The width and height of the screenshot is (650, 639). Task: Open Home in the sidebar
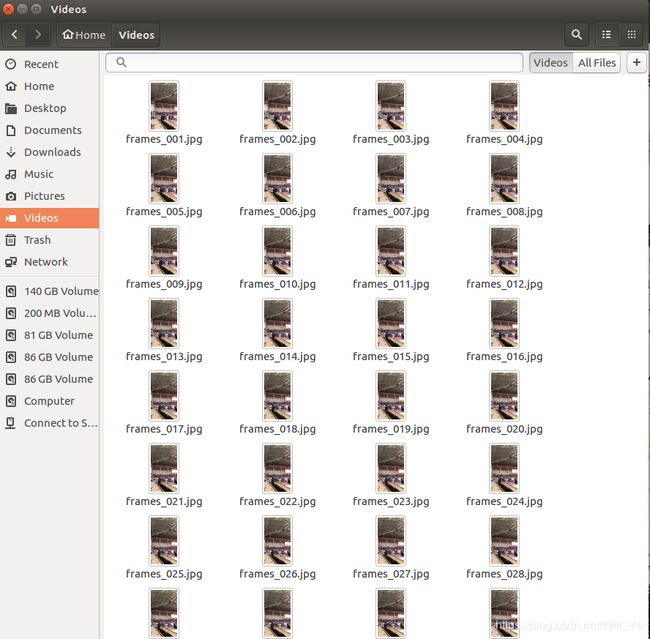50,86
